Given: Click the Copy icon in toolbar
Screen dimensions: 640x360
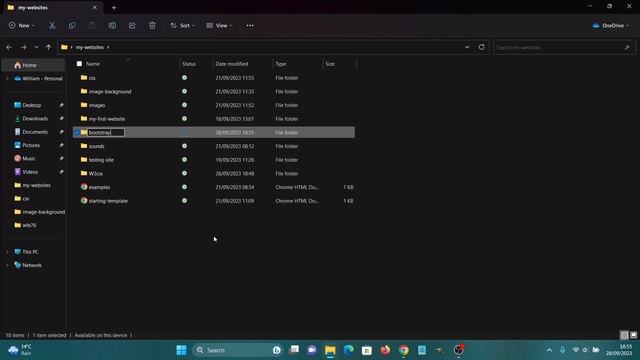Looking at the screenshot, I should pos(72,25).
